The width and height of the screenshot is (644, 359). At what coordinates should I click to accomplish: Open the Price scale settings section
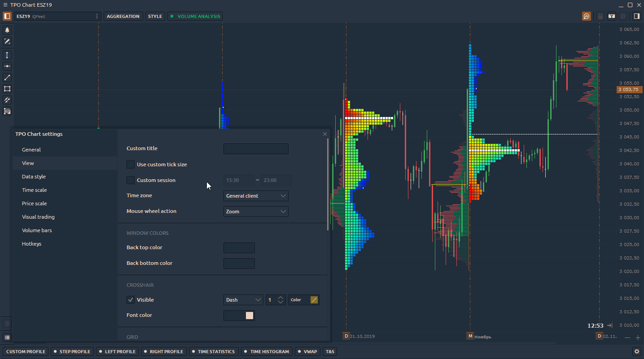[x=65, y=203]
